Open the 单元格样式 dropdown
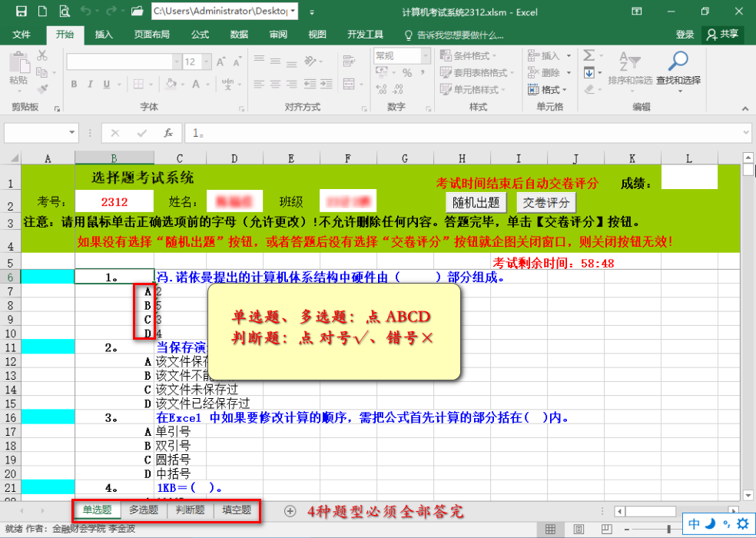Screen dimensions: 756x538 472,90
